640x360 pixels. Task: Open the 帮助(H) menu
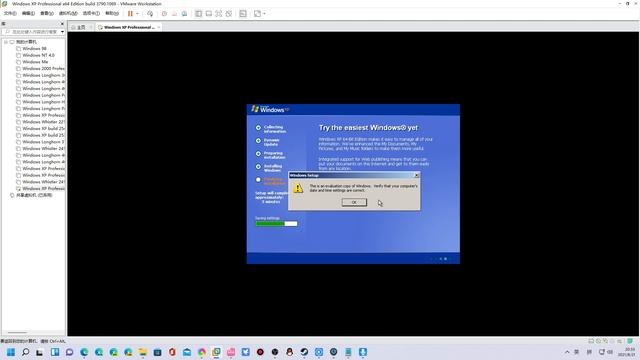pyautogui.click(x=112, y=13)
